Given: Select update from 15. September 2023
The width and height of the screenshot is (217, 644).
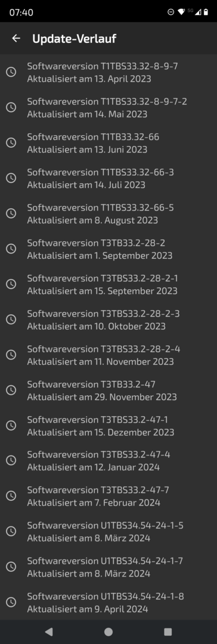Looking at the screenshot, I should click(x=108, y=284).
